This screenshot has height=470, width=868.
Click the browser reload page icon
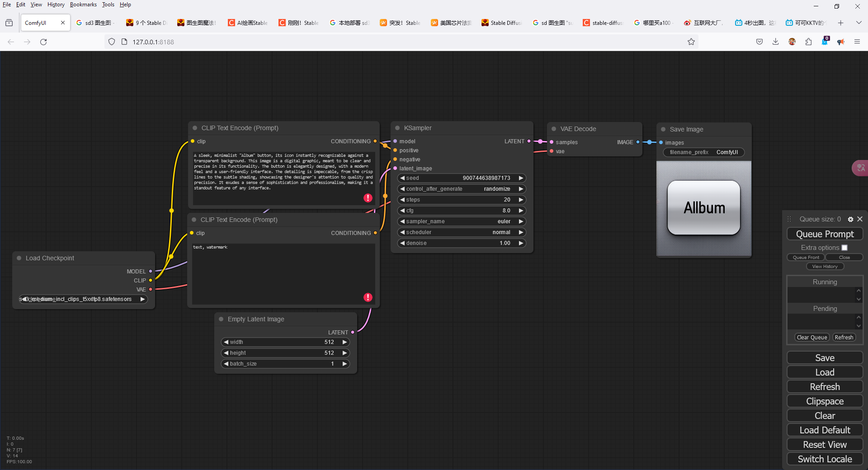pos(43,42)
